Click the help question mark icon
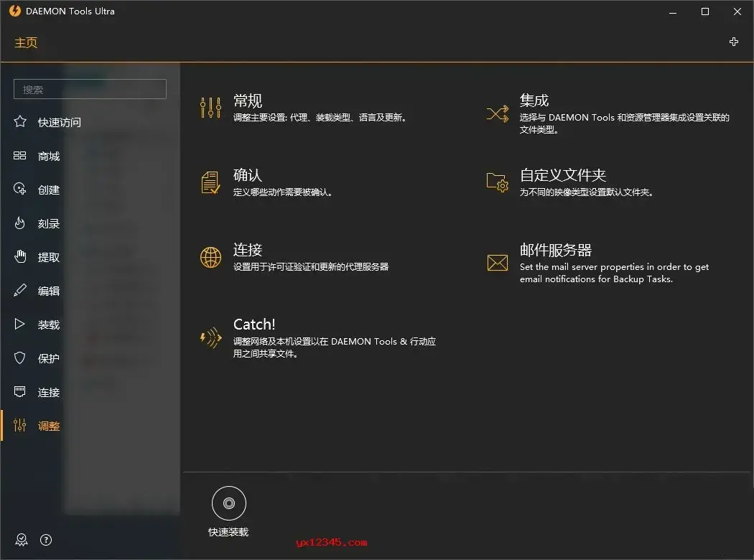Screen dimensions: 754x560 click(46, 540)
